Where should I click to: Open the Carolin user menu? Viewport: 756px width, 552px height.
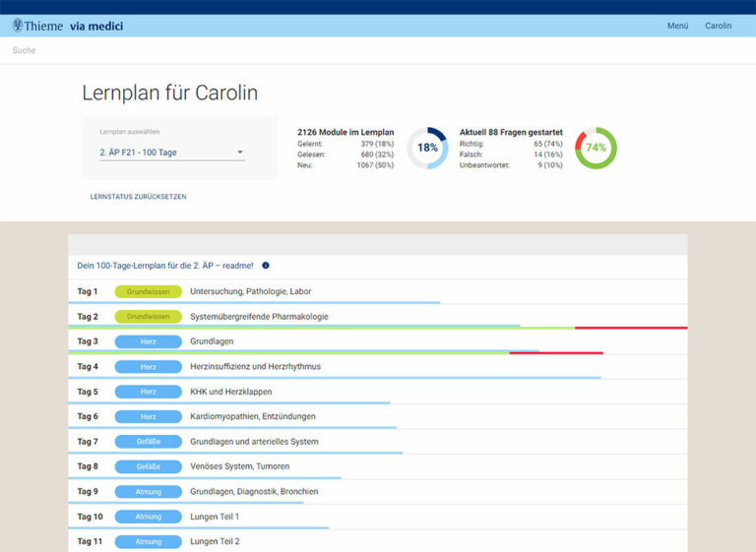coord(718,26)
